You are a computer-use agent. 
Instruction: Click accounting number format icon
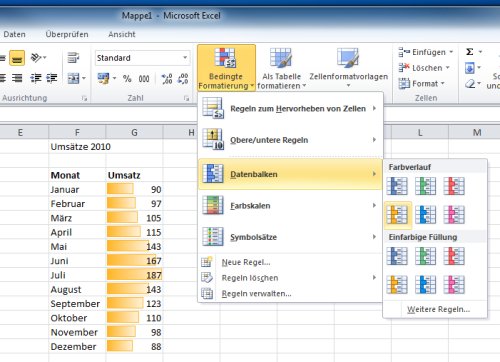[x=103, y=79]
